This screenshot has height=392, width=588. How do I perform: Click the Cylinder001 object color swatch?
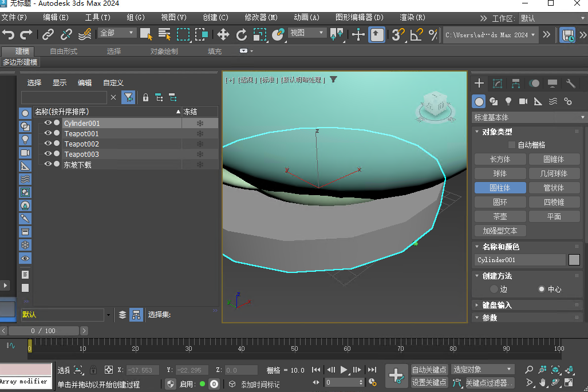click(574, 260)
